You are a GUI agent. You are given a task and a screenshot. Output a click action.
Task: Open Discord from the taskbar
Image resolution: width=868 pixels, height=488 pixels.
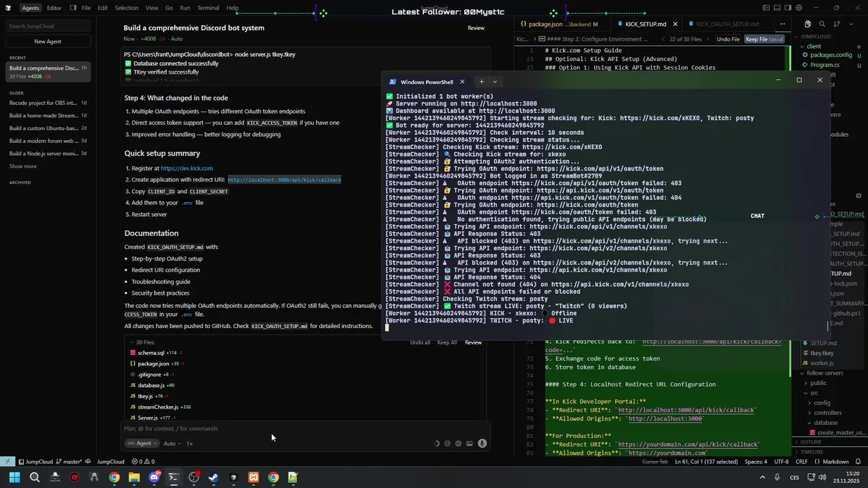[x=154, y=477]
